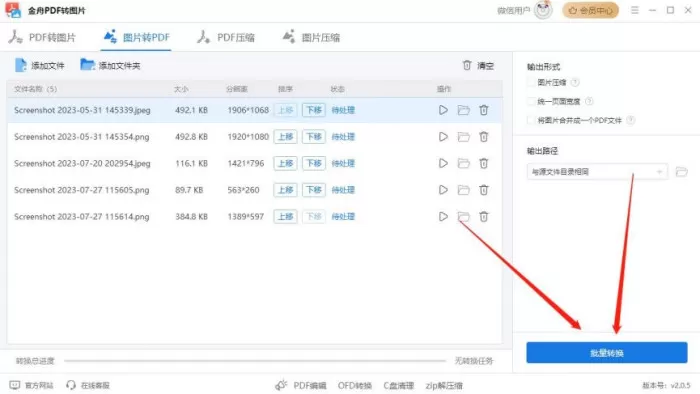The height and width of the screenshot is (394, 700).
Task: Click size cell 116.1 KB
Action: tap(191, 163)
